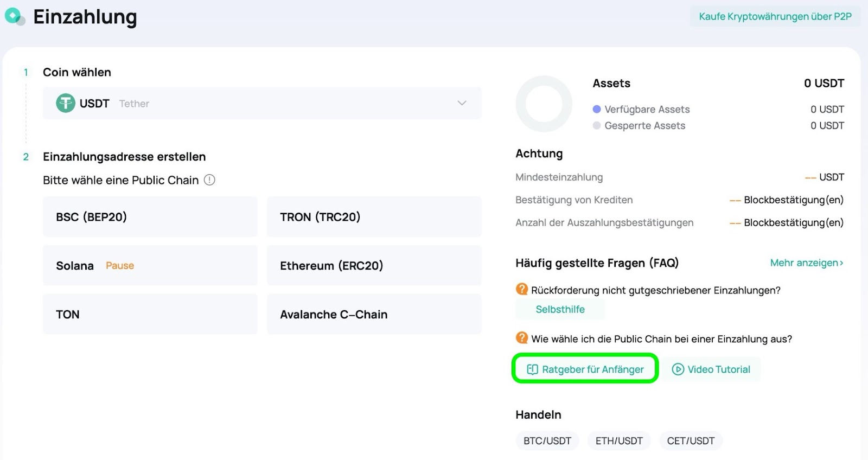The image size is (868, 460).
Task: Click the Einzahlung page logo icon
Action: [15, 17]
